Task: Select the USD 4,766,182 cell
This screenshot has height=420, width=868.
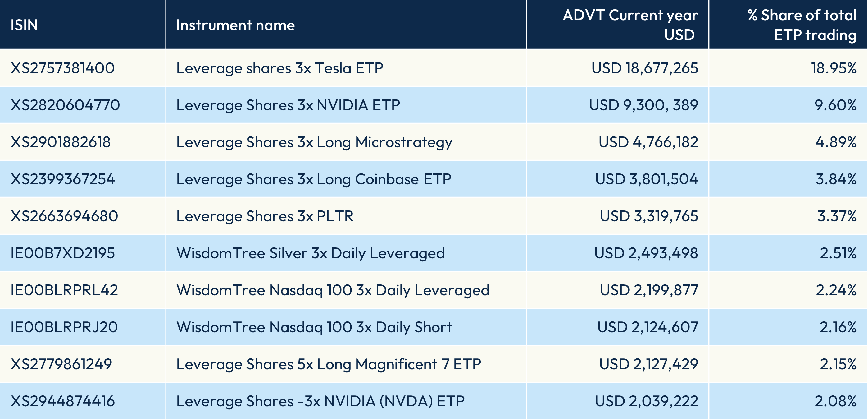Action: pyautogui.click(x=648, y=142)
